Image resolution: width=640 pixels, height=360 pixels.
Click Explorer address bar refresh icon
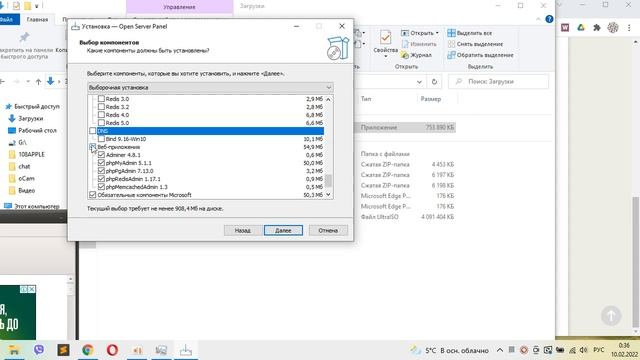(x=434, y=82)
